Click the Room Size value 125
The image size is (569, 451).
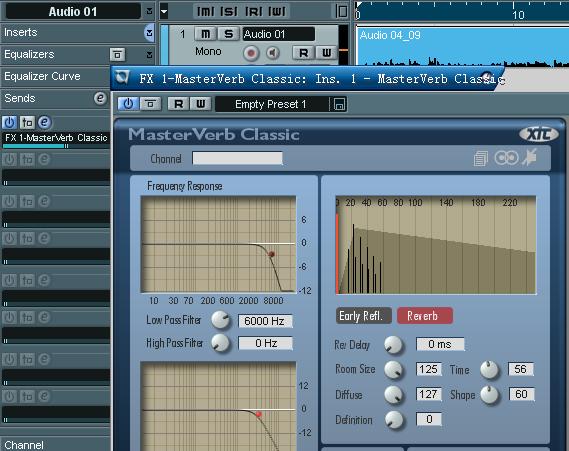(x=429, y=369)
